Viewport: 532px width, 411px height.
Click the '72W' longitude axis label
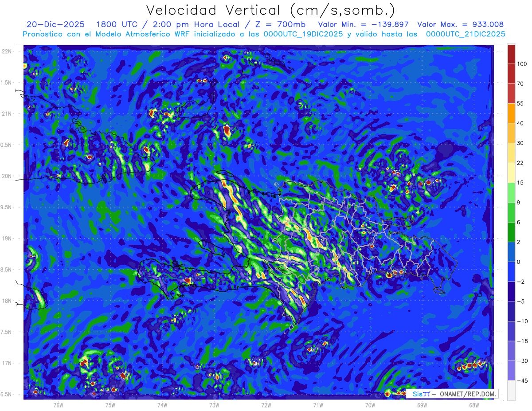point(266,404)
